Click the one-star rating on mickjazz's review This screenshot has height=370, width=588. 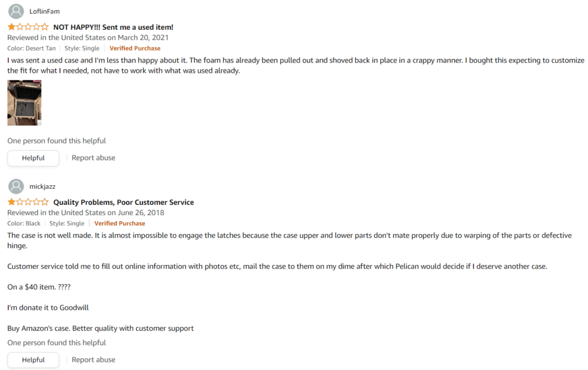(28, 202)
